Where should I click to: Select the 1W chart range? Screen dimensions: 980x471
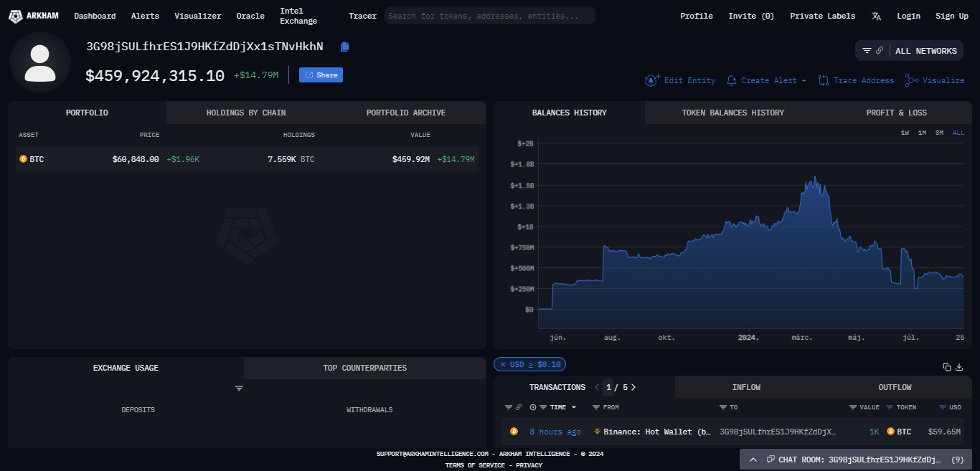pos(905,133)
